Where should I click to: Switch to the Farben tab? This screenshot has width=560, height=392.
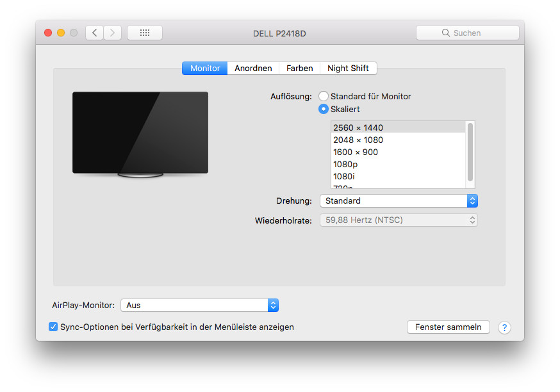point(299,68)
